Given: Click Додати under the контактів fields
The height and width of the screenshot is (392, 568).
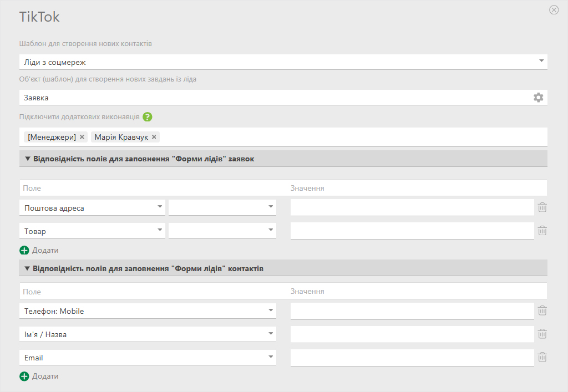Looking at the screenshot, I should (39, 376).
